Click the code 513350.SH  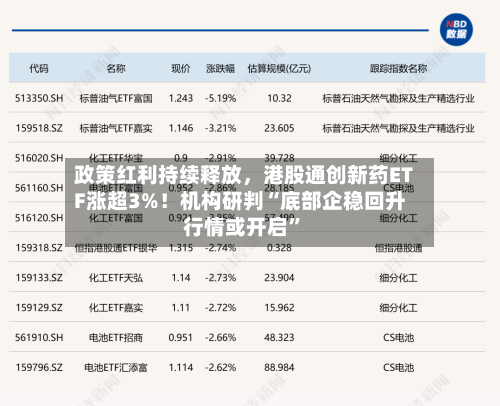tap(39, 98)
